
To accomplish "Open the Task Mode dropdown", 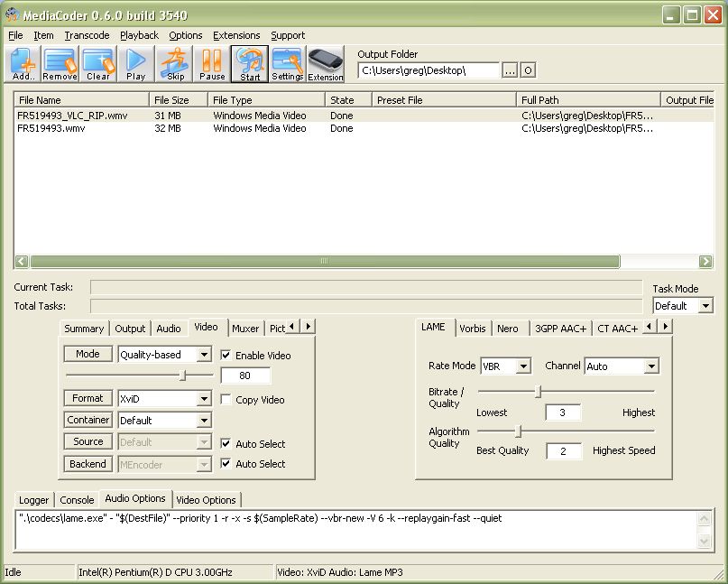I will pyautogui.click(x=705, y=306).
